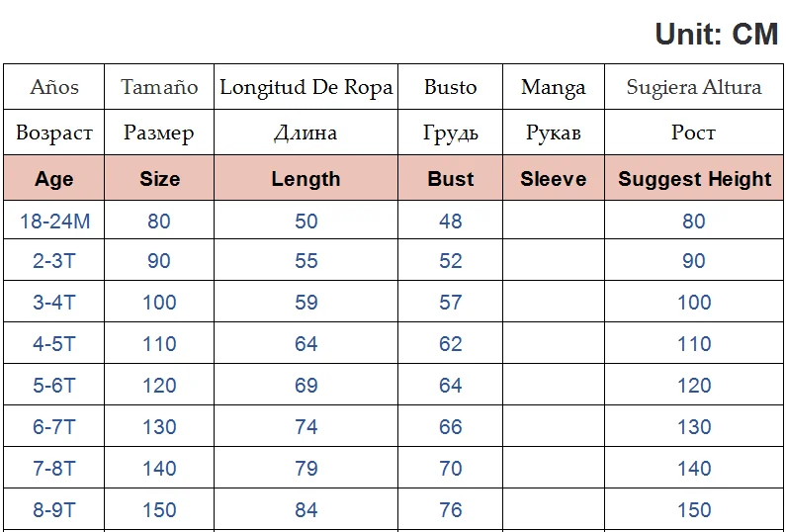Select the '8-9T' age cell
Screen dimensions: 786x532
click(x=54, y=510)
